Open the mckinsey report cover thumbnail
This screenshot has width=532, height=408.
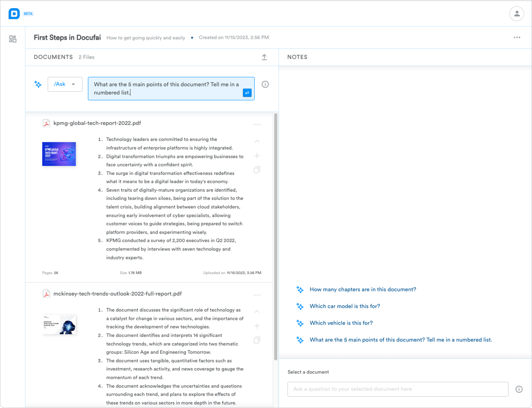59,325
